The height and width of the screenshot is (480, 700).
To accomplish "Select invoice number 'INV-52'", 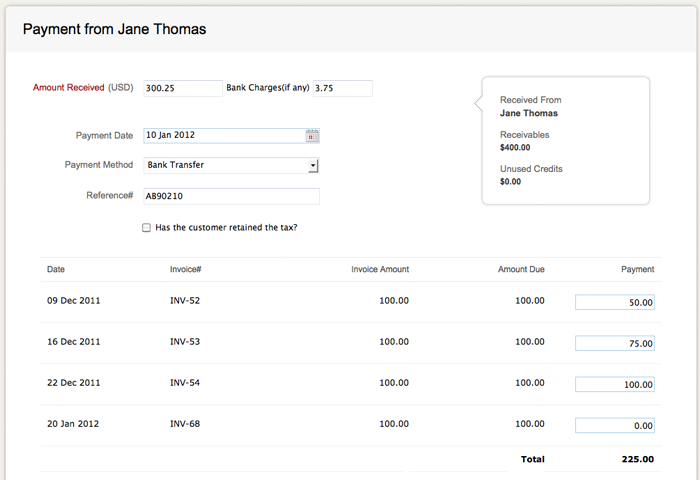I will [185, 301].
